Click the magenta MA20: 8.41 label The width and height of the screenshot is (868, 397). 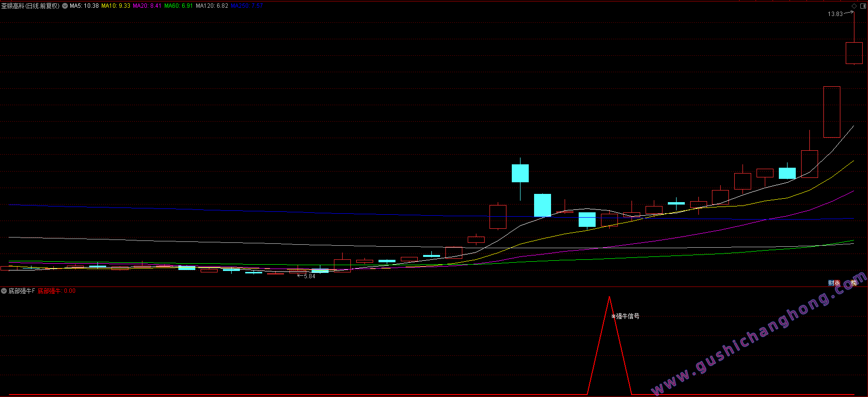(147, 6)
